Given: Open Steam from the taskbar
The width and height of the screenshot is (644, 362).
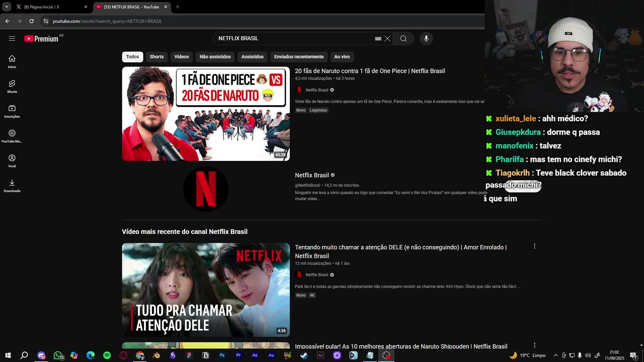Looking at the screenshot, I should [304, 355].
